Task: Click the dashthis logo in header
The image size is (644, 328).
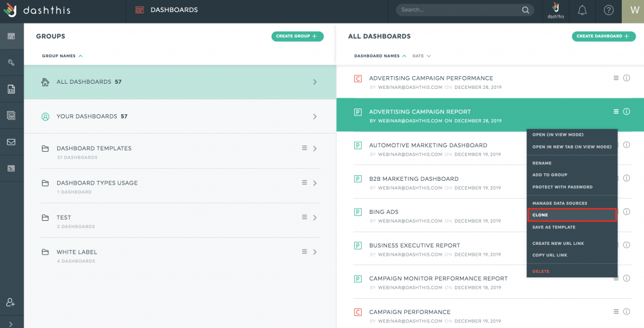Action: (37, 10)
